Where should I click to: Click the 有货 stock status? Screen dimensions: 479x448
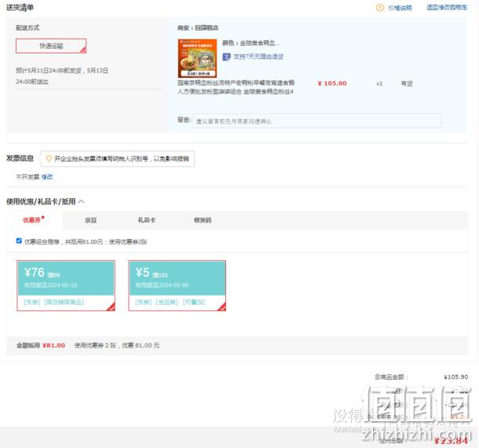(x=407, y=84)
